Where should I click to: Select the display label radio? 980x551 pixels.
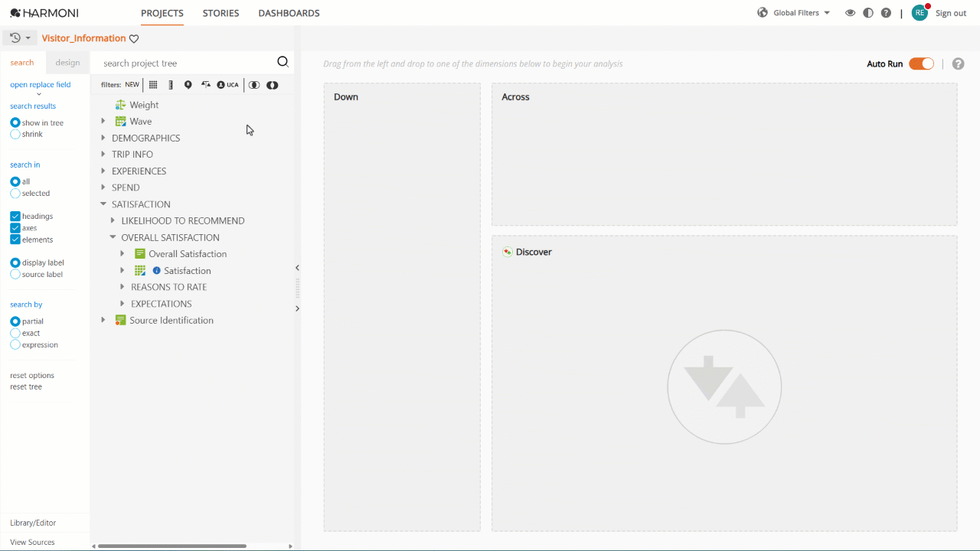point(15,262)
